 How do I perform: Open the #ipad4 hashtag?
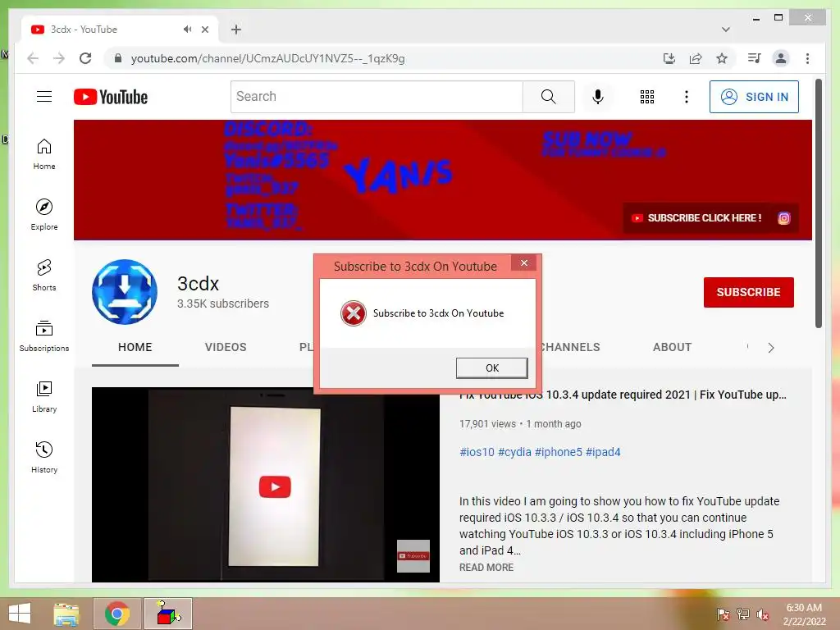click(x=603, y=452)
